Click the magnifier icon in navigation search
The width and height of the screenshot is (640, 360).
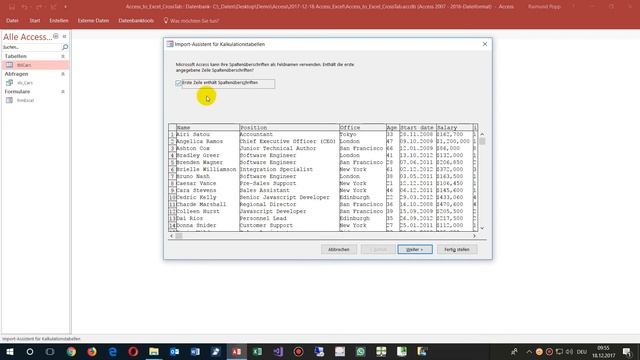point(65,47)
